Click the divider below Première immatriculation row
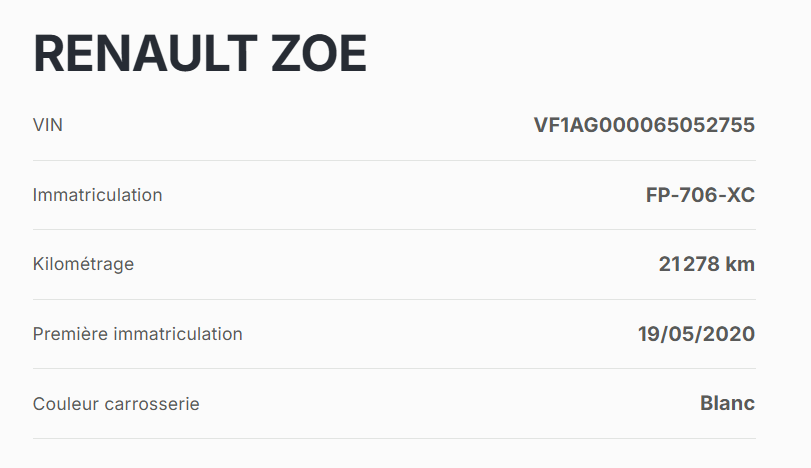The height and width of the screenshot is (468, 811). coord(394,368)
